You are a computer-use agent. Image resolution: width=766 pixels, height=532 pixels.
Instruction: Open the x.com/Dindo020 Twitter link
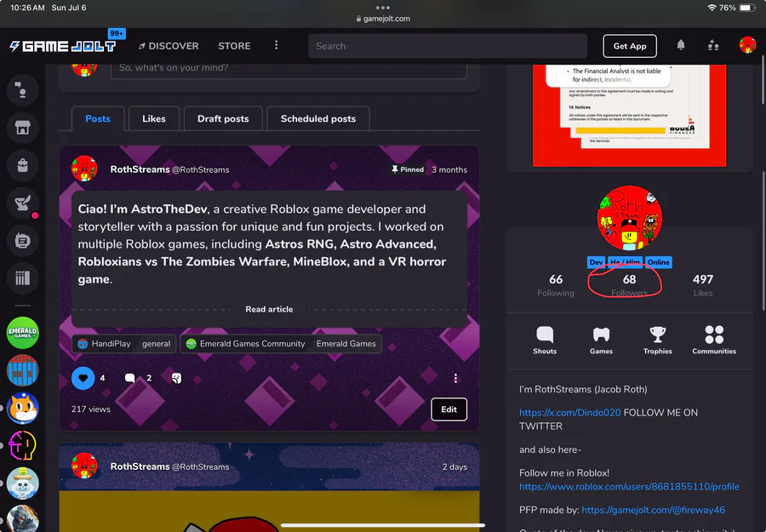(569, 412)
